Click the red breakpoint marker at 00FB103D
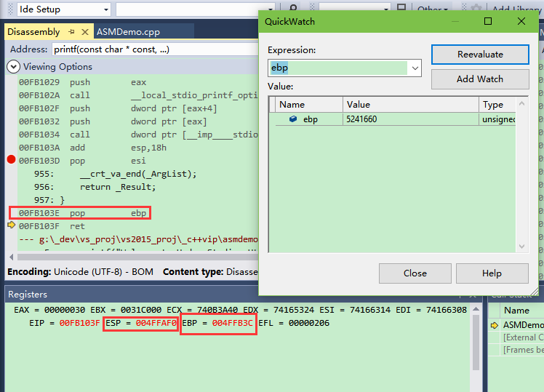This screenshot has width=544, height=392. [11, 160]
